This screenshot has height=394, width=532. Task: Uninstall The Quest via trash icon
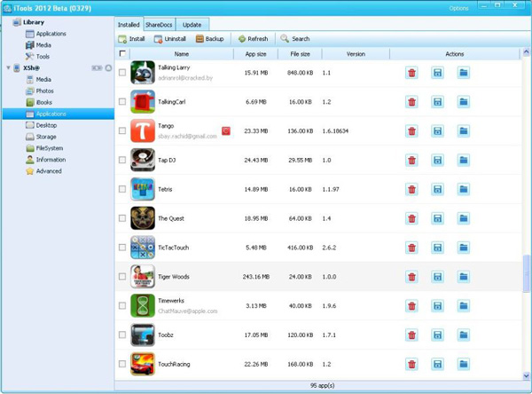(411, 218)
